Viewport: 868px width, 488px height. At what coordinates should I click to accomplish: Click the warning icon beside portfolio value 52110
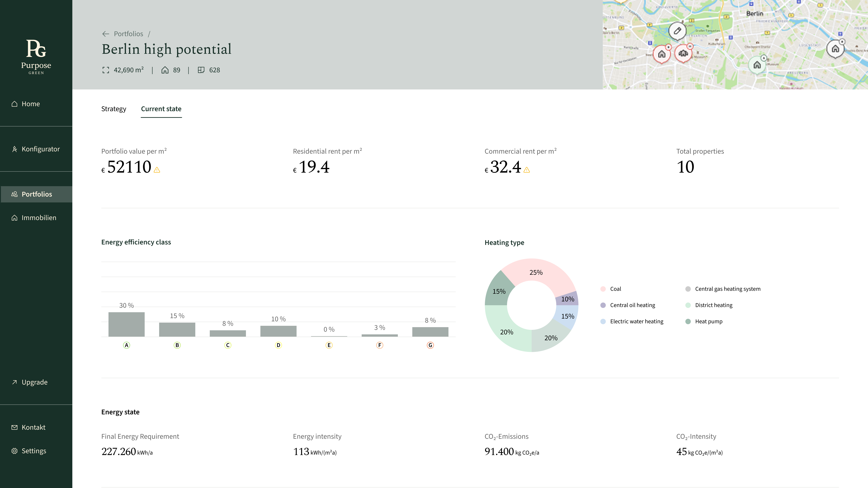157,170
